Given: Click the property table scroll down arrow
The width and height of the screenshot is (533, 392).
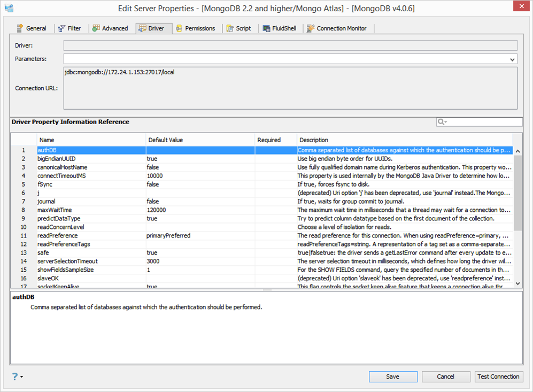Looking at the screenshot, I should click(517, 283).
